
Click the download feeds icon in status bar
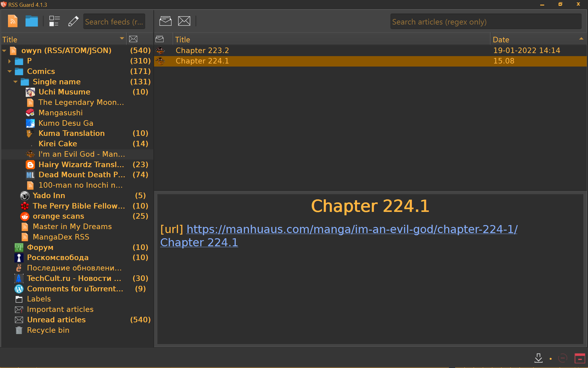coord(538,358)
